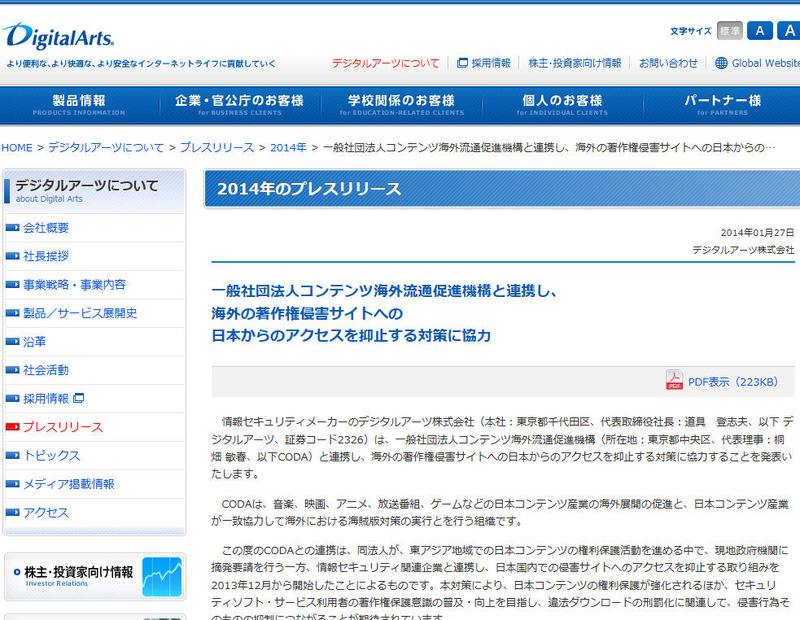The height and width of the screenshot is (620, 800).
Task: Open the 個人のお客様 menu
Action: [561, 105]
